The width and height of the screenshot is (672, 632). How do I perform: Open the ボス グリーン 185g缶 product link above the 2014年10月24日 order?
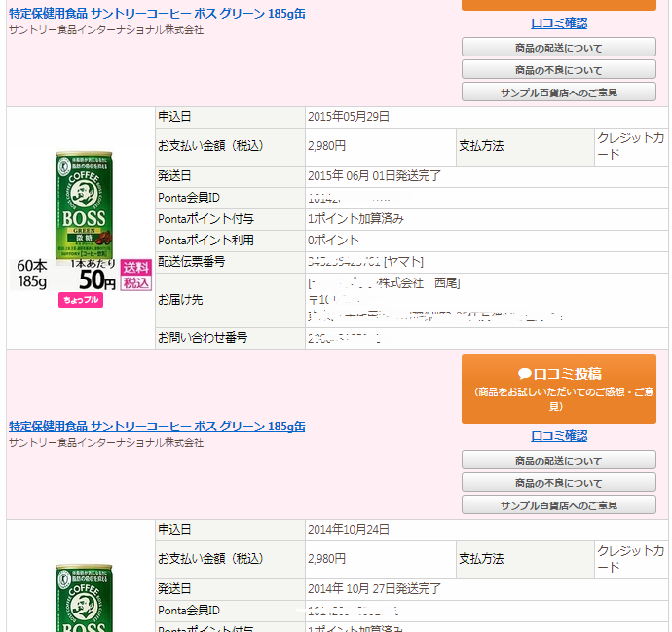pos(157,427)
